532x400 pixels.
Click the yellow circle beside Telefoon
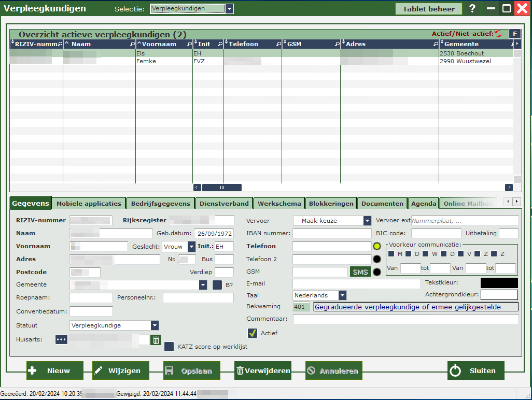(x=377, y=246)
